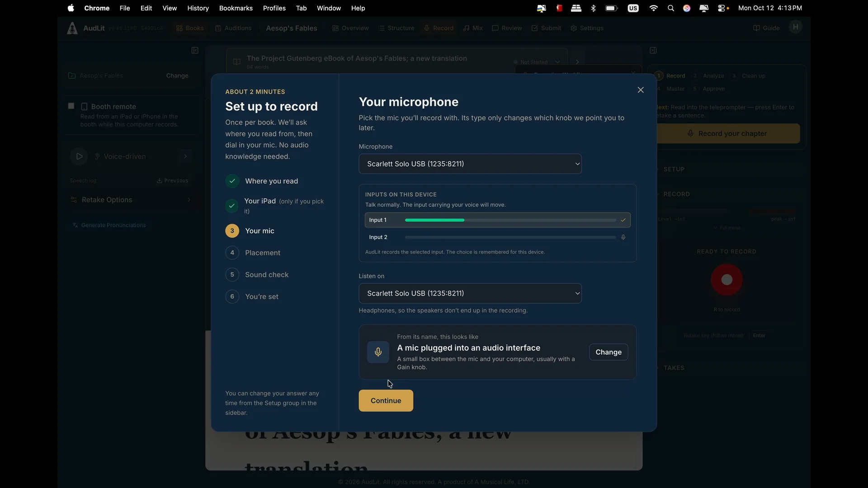Image resolution: width=868 pixels, height=488 pixels.
Task: Open the Guide book icon
Action: (756, 28)
